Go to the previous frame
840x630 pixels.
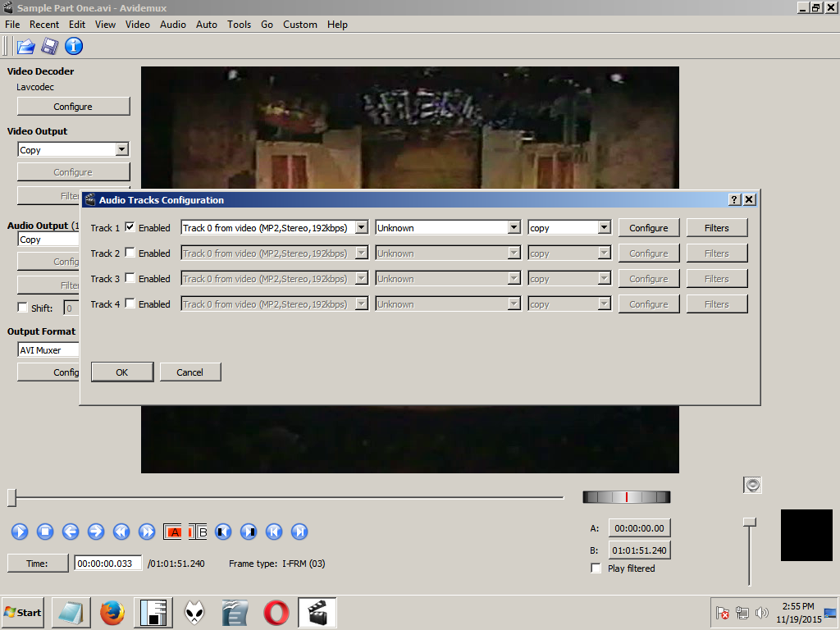pos(71,532)
